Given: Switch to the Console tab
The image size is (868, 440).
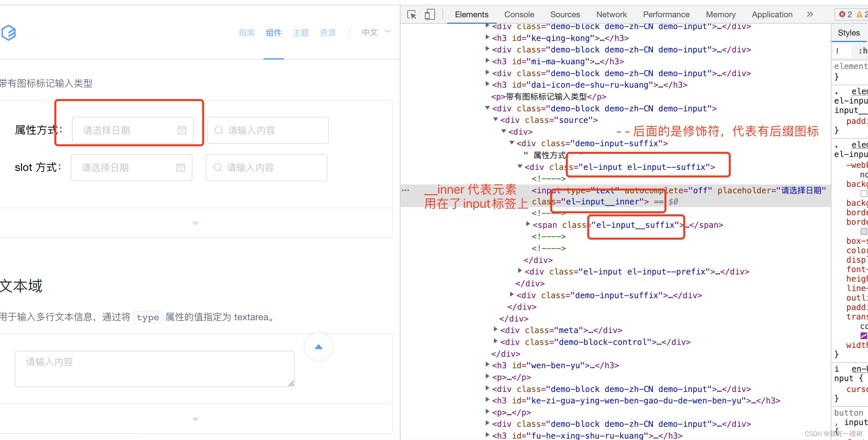Looking at the screenshot, I should tap(519, 14).
